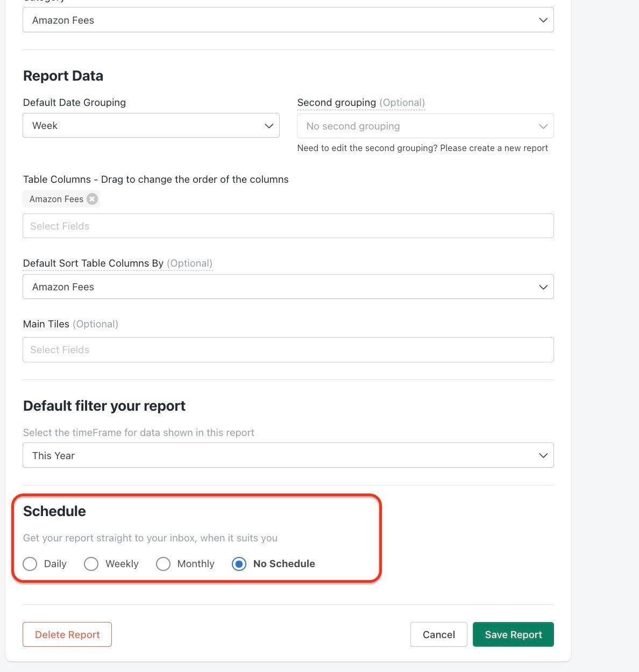Cancel editing the report
639x672 pixels.
pos(439,634)
